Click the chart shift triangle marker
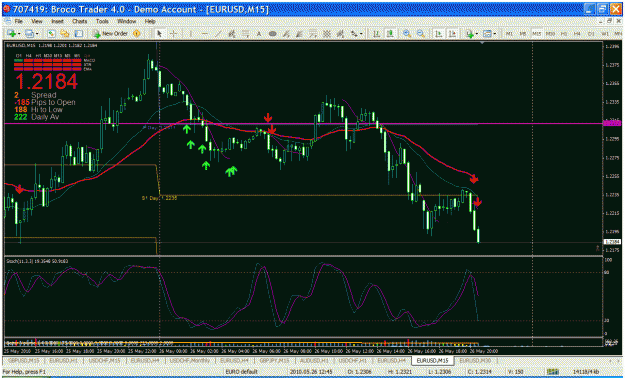Image resolution: width=625 pixels, height=378 pixels. [x=483, y=42]
